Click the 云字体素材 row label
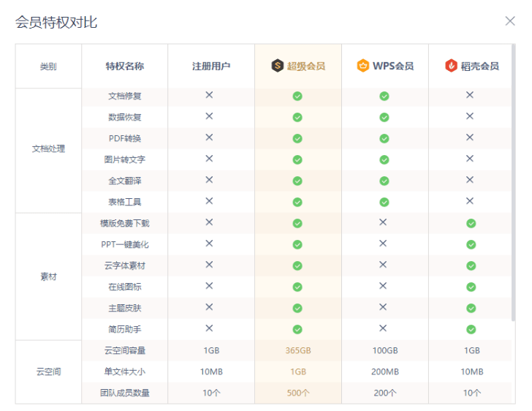This screenshot has width=532, height=411. click(124, 265)
